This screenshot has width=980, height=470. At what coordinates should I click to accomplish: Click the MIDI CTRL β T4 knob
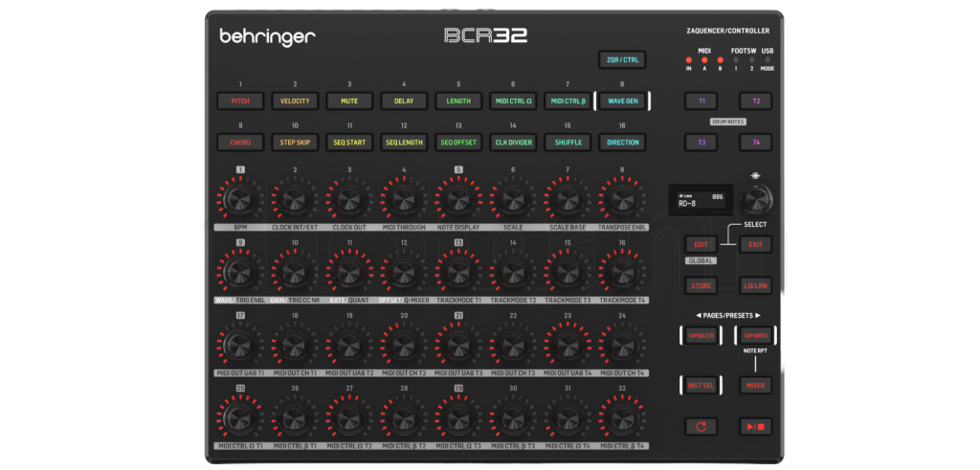(x=622, y=417)
